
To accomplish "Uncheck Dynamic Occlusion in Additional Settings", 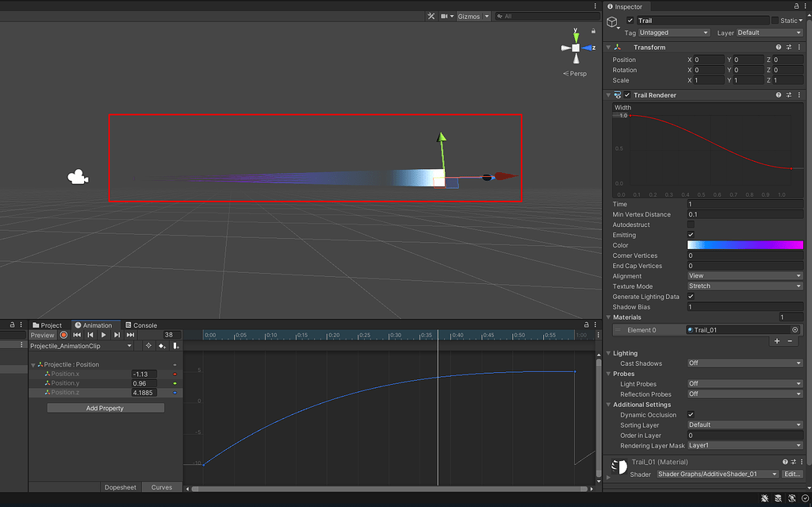I will (x=690, y=414).
